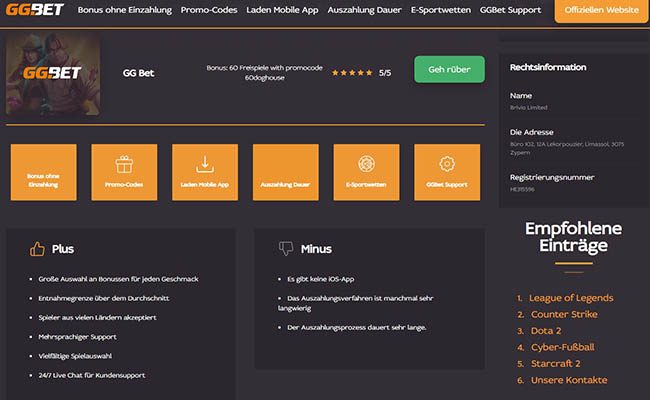Open Starcraft 2 recommended entry
Image resolution: width=650 pixels, height=400 pixels.
pos(555,364)
